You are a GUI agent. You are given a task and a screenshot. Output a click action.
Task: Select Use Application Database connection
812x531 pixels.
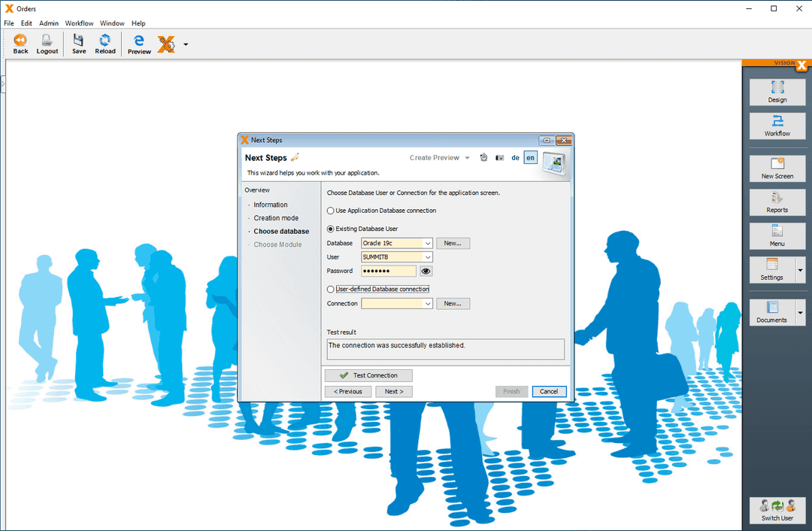tap(330, 211)
